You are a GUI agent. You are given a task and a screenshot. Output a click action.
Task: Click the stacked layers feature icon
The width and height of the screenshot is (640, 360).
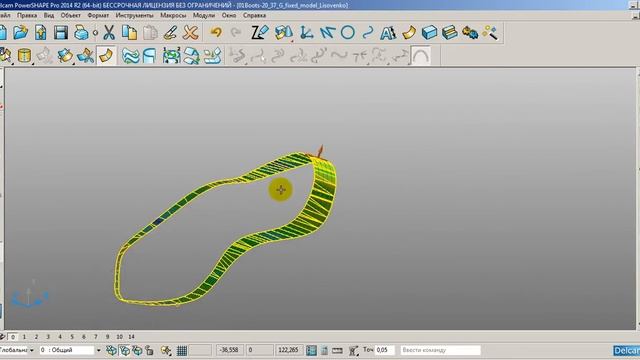pyautogui.click(x=449, y=33)
